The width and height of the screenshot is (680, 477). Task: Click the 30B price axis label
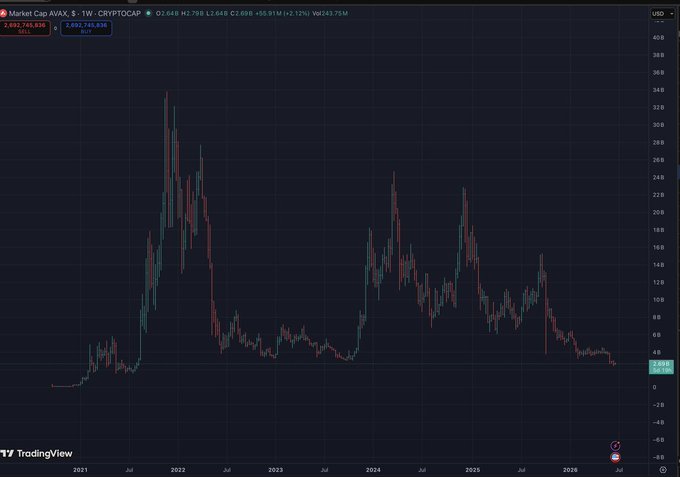[658, 125]
